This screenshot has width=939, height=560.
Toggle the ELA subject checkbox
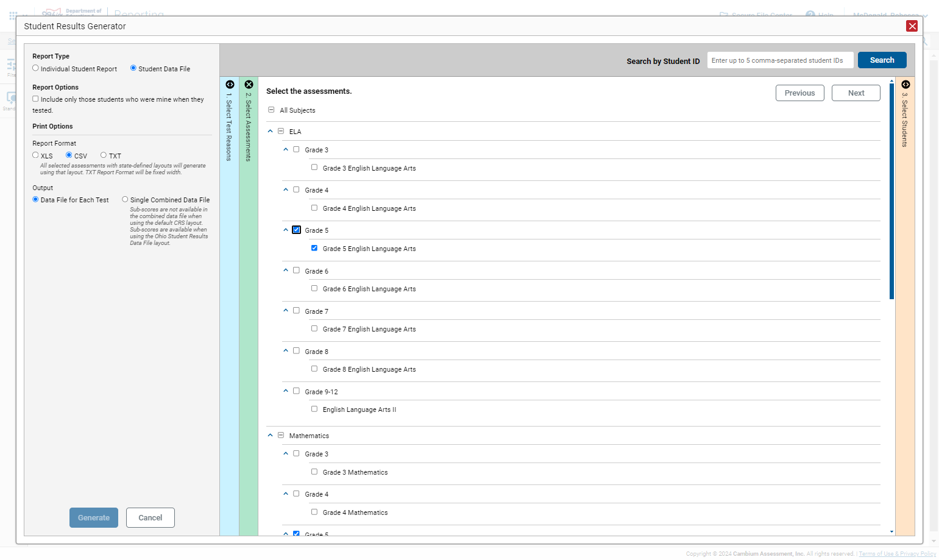(x=281, y=131)
